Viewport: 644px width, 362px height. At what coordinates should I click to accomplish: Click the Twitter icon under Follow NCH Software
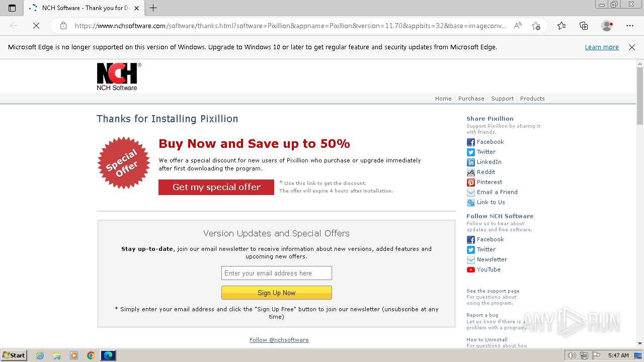point(470,250)
